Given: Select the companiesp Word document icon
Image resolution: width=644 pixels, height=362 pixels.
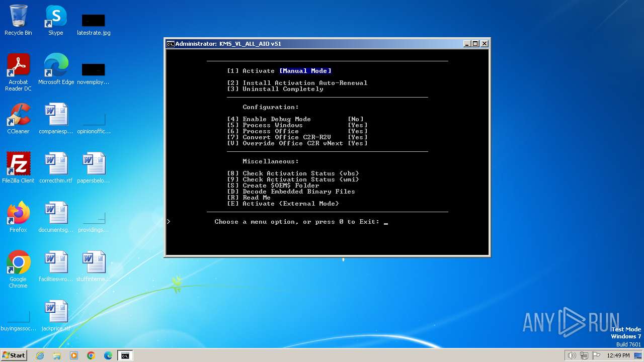Looking at the screenshot, I should [56, 119].
